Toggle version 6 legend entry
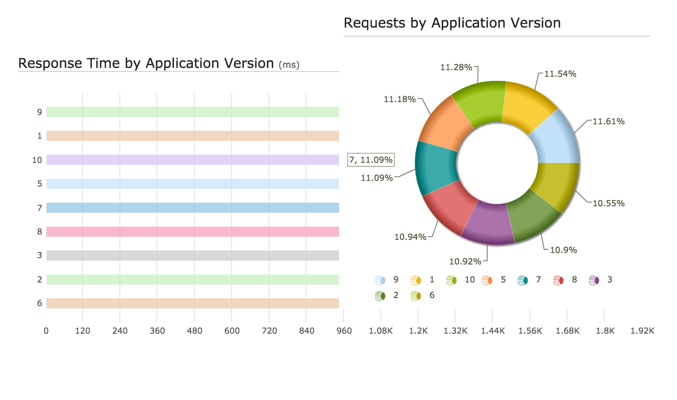Screen dimensions: 677x400 click(x=416, y=296)
